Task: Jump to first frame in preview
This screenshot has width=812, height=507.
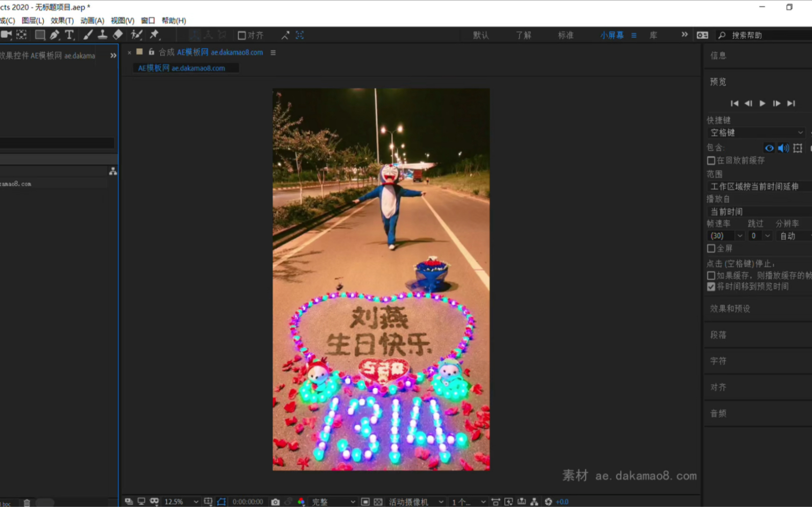Action: pyautogui.click(x=734, y=104)
